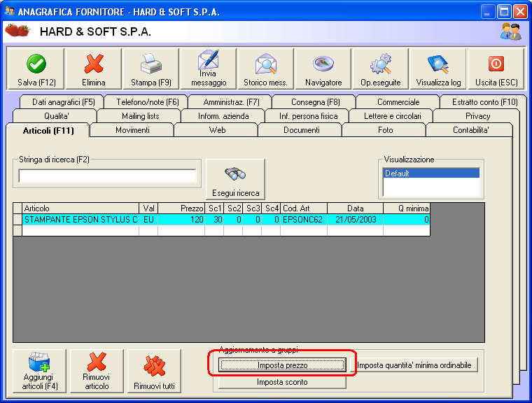Open Inform. azienda tab
This screenshot has height=403, width=532.
click(223, 116)
